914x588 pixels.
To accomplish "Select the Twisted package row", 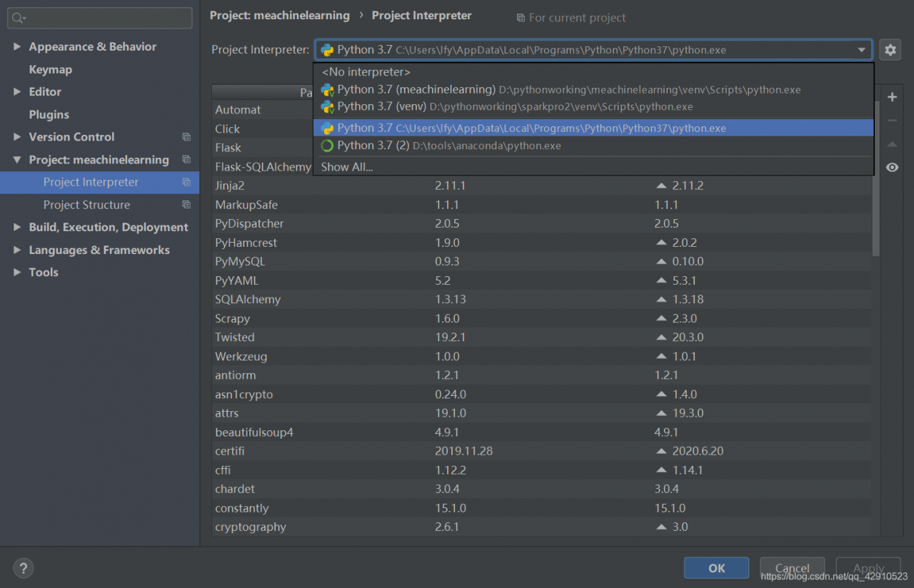I will coord(543,338).
